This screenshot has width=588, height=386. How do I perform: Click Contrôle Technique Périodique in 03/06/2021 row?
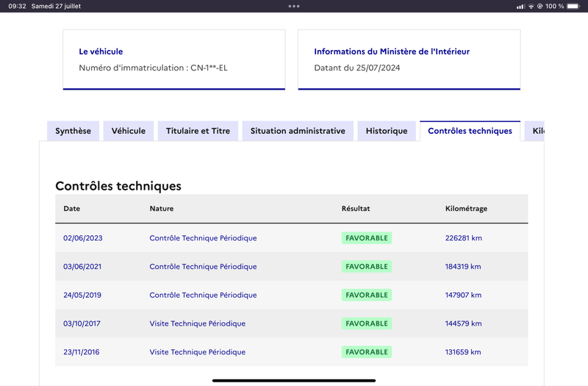tap(204, 267)
